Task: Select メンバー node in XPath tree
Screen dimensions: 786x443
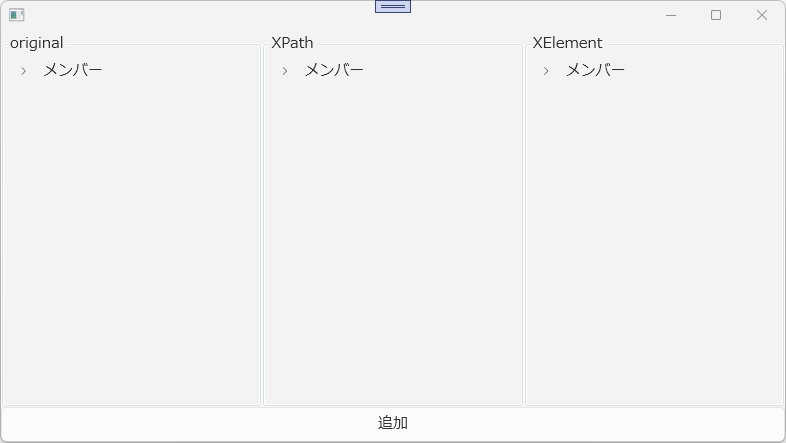Action: (x=334, y=70)
